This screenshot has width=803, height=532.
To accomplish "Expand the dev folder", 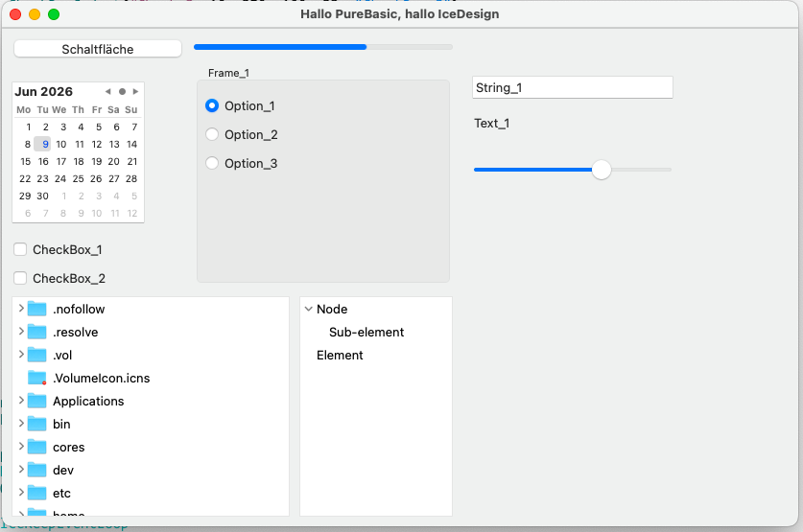I will tap(21, 470).
